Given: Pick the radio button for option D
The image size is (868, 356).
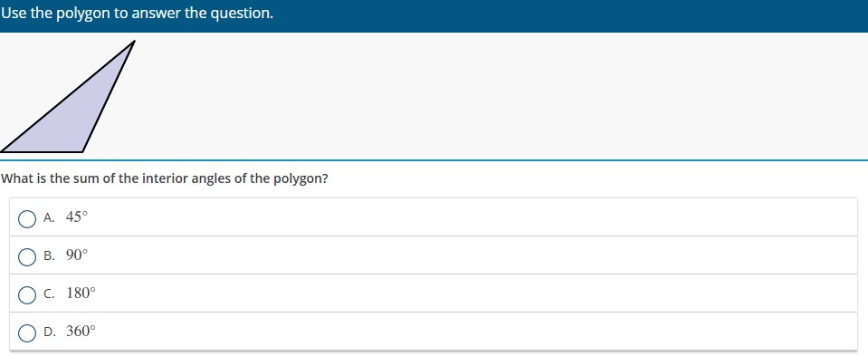Looking at the screenshot, I should coord(27,332).
